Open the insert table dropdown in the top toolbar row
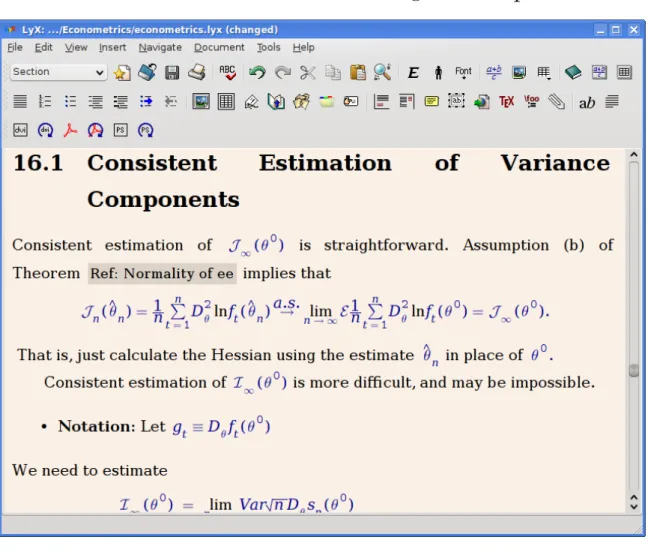Viewport: 648px width, 552px height. tap(544, 73)
